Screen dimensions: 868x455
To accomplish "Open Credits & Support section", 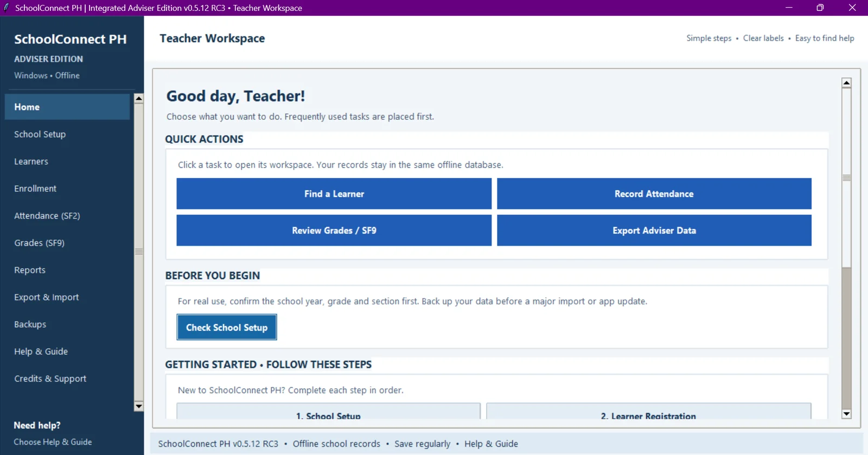I will [x=67, y=378].
